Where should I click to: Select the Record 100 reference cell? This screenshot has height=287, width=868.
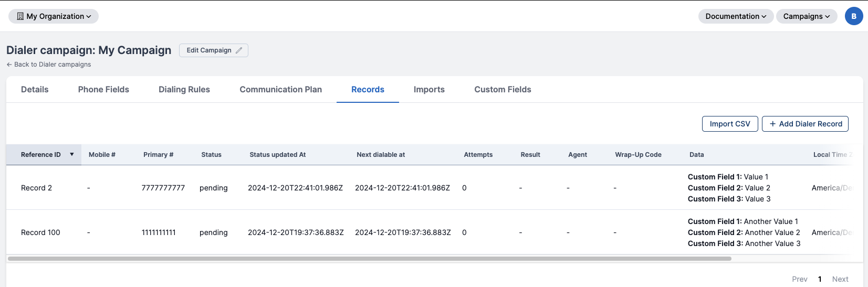pyautogui.click(x=40, y=232)
